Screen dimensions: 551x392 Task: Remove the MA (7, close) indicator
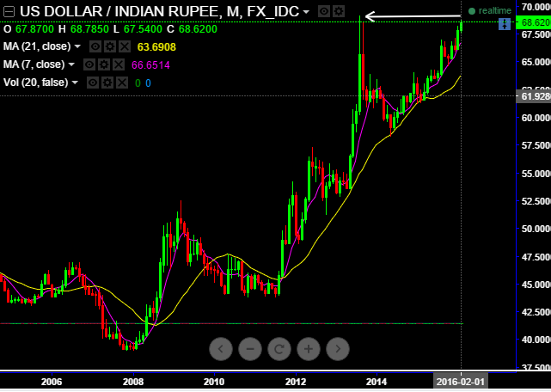[x=119, y=64]
